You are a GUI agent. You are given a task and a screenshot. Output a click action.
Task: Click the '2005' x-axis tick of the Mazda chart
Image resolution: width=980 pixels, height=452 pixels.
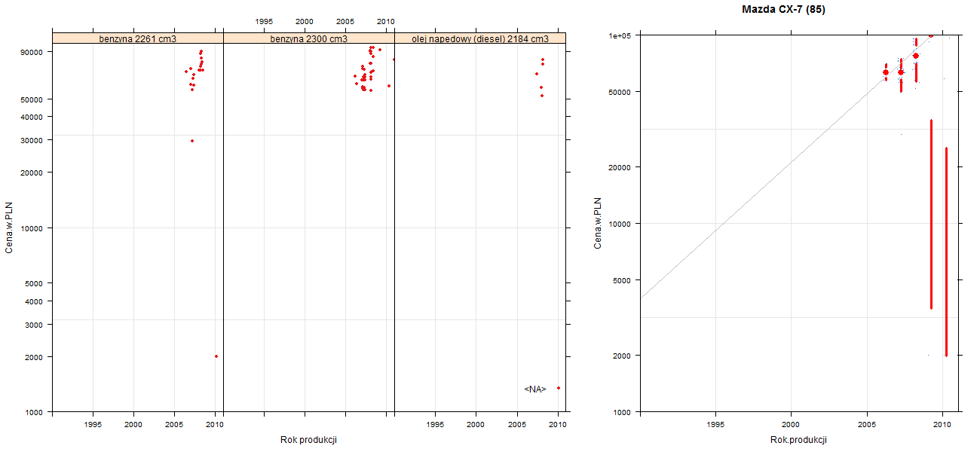[867, 425]
